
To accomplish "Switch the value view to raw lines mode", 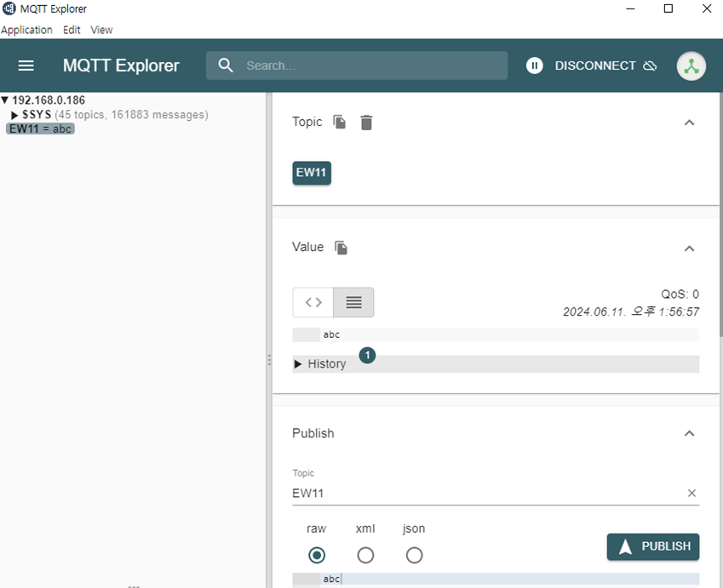I will pos(353,302).
